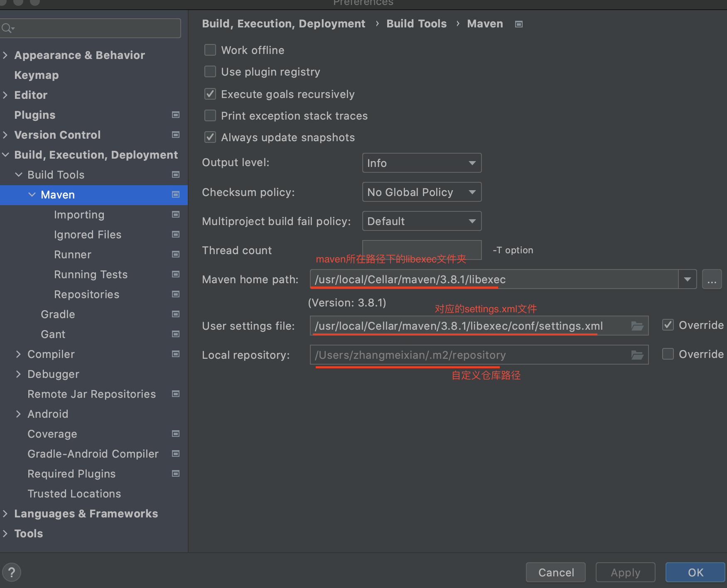This screenshot has width=727, height=588.
Task: Open Multiproject build fail policy dropdown
Action: pos(422,221)
